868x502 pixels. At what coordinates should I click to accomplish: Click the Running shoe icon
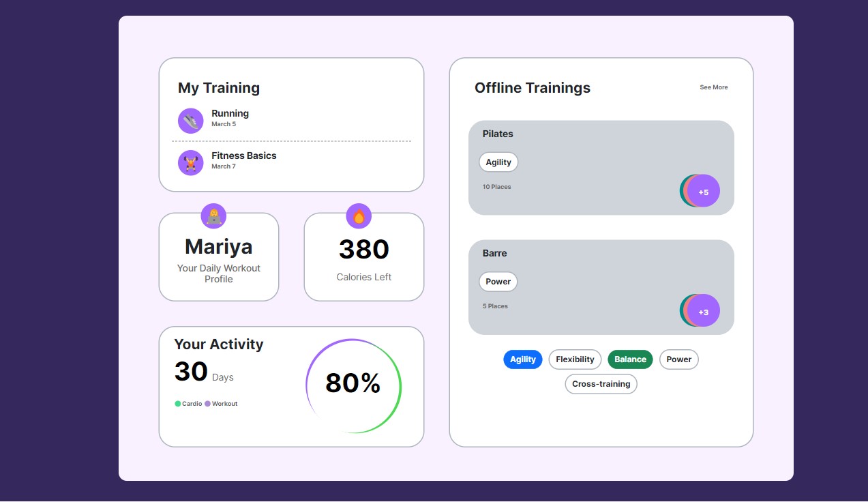click(190, 120)
